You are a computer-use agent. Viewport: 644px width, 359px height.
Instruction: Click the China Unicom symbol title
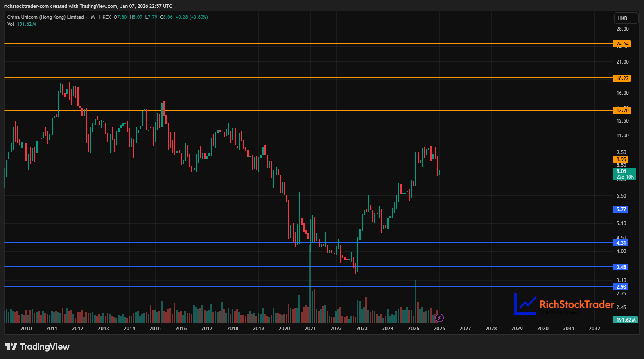45,17
